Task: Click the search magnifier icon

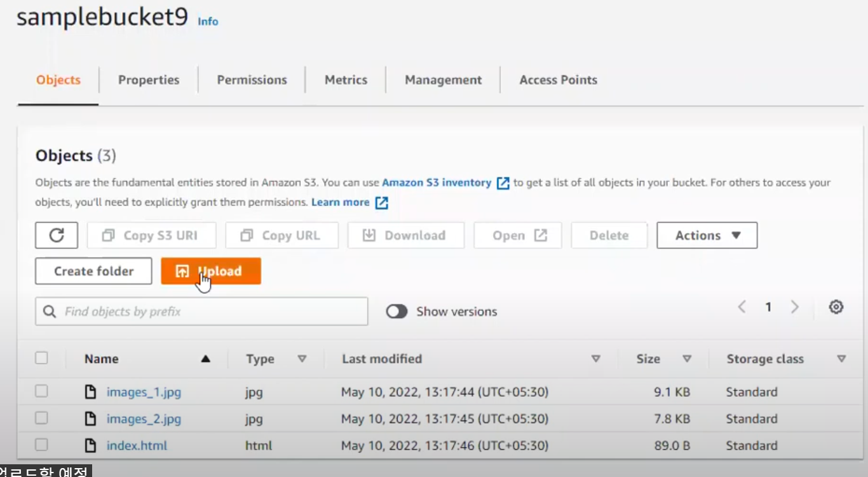Action: pyautogui.click(x=50, y=312)
